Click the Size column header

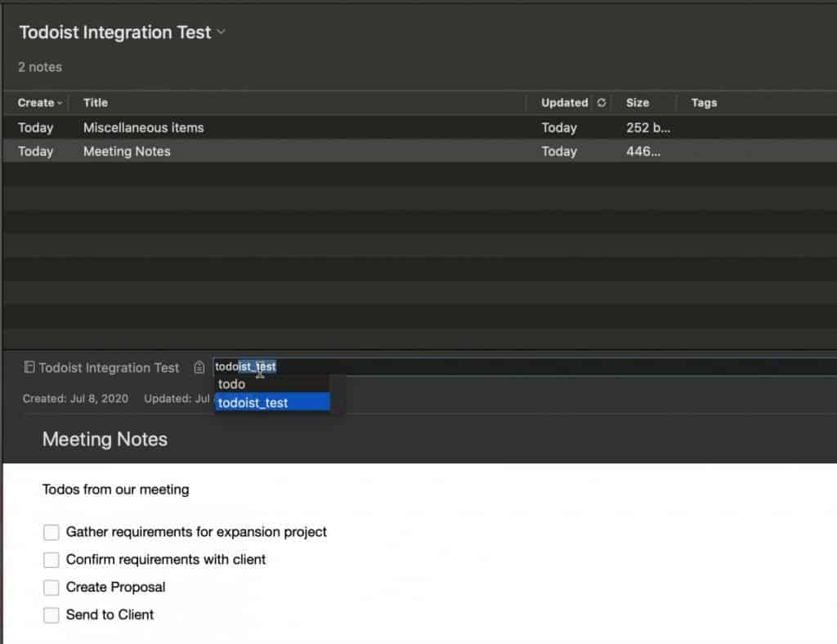(x=638, y=102)
